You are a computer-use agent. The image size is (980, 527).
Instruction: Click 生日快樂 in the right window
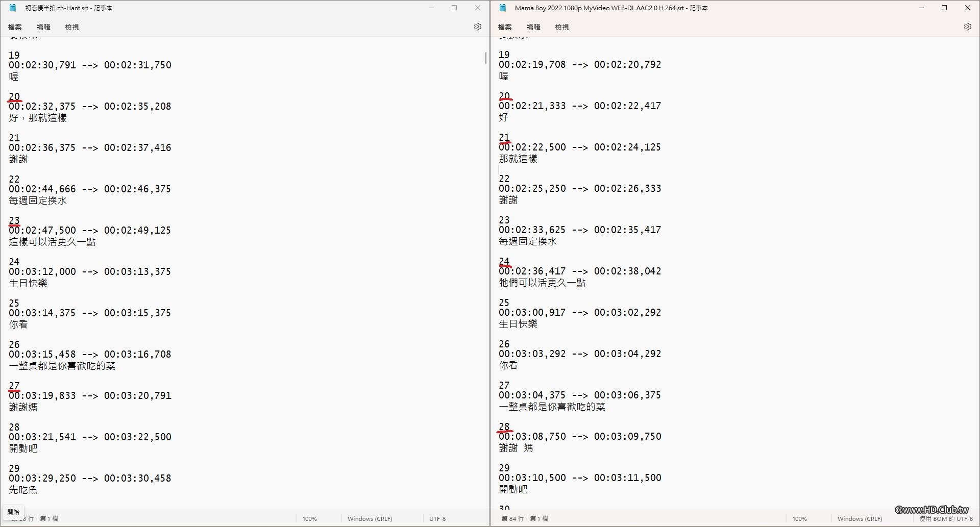click(518, 324)
